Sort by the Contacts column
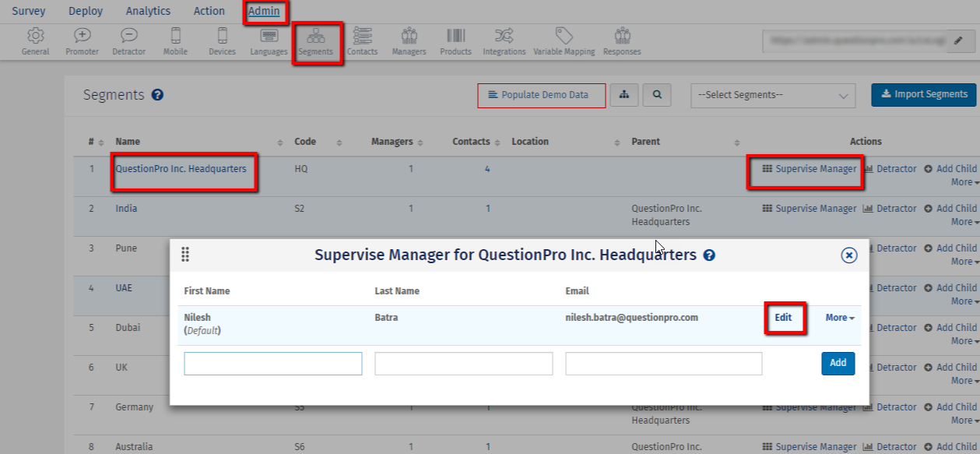Image resolution: width=980 pixels, height=454 pixels. [497, 143]
